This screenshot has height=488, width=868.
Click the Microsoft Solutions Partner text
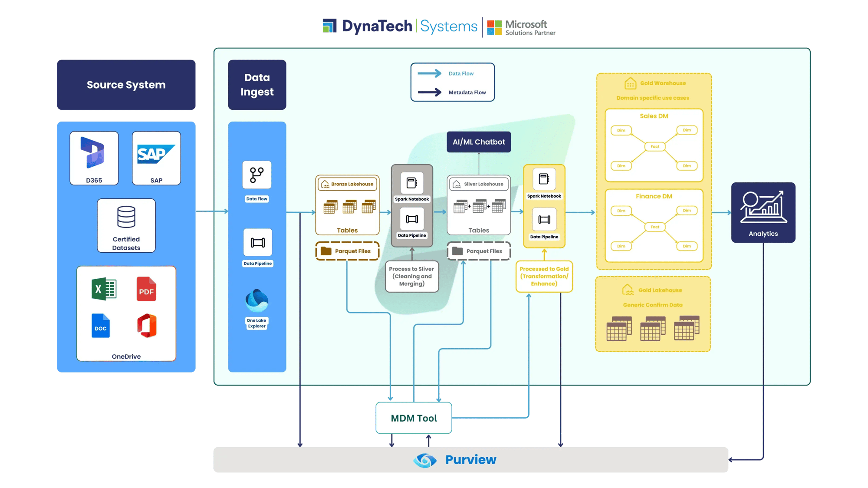[530, 28]
